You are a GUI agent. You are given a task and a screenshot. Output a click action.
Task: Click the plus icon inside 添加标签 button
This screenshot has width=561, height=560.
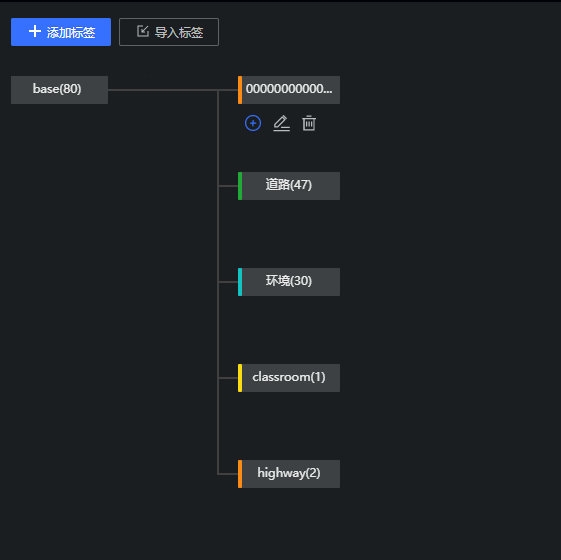tap(35, 31)
